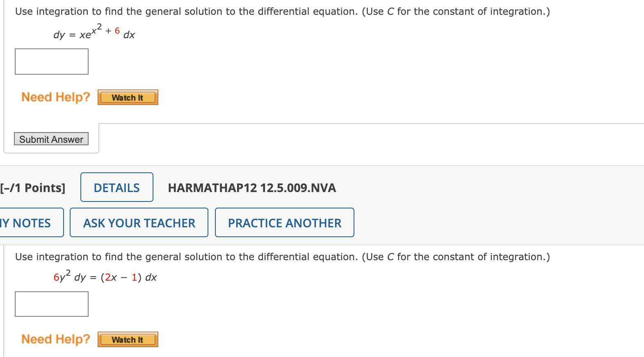
Task: Click the Watch It button for the first problem
Action: click(128, 97)
